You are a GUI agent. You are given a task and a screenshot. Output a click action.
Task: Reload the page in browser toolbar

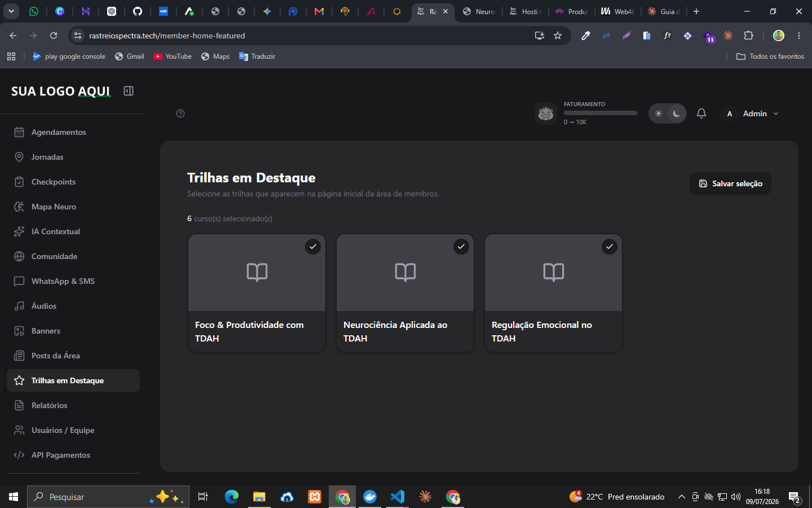point(54,36)
